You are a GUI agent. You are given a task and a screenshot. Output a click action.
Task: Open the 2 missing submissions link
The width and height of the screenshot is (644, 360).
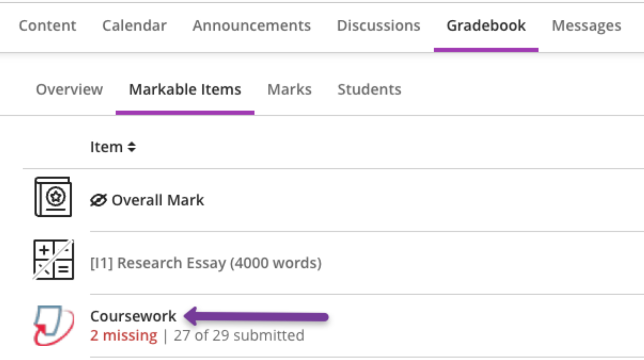[123, 335]
